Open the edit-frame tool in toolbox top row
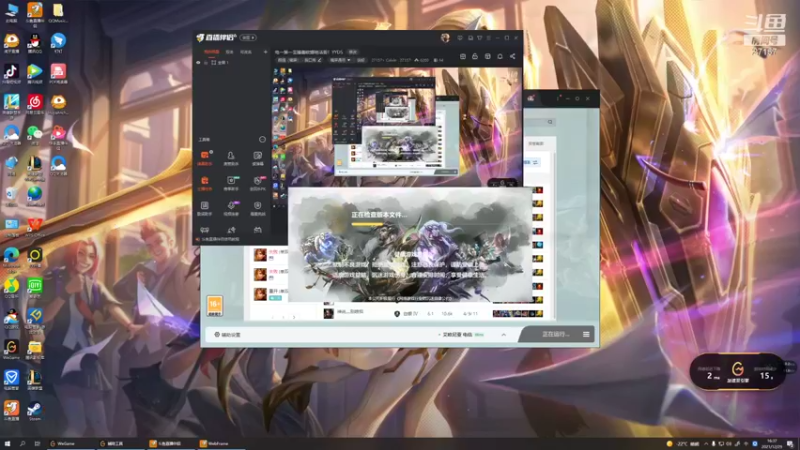This screenshot has width=800, height=450. point(258,158)
